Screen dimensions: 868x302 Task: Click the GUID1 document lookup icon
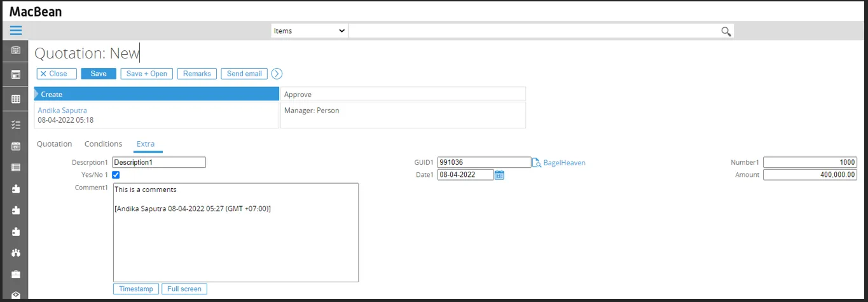click(x=536, y=163)
